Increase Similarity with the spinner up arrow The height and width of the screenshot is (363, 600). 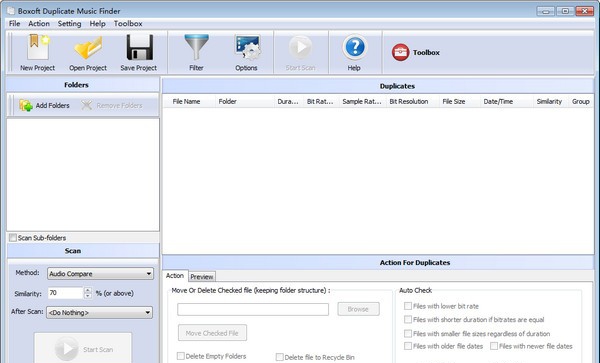click(88, 290)
